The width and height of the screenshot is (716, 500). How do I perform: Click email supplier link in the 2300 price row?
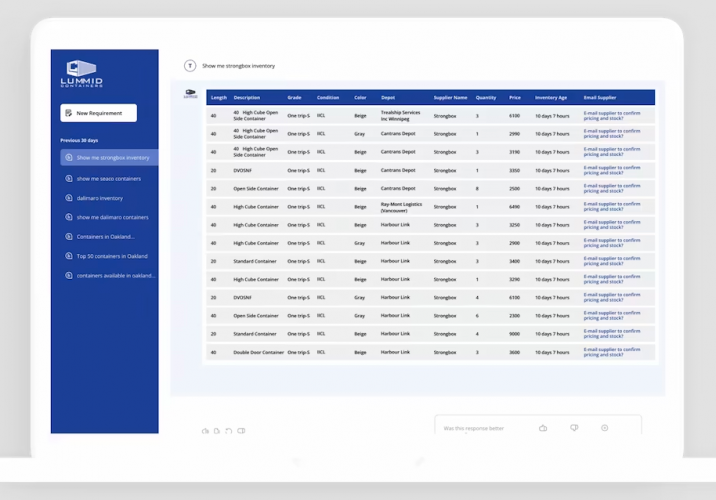612,316
